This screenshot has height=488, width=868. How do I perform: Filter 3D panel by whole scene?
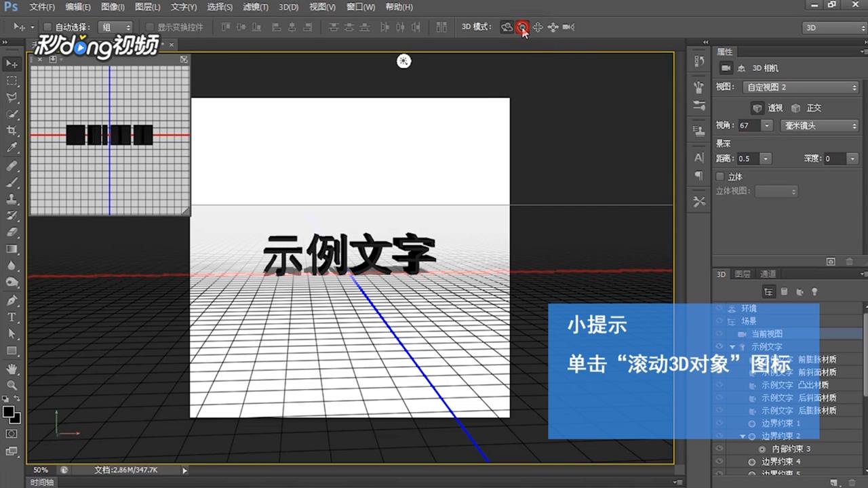tap(768, 291)
